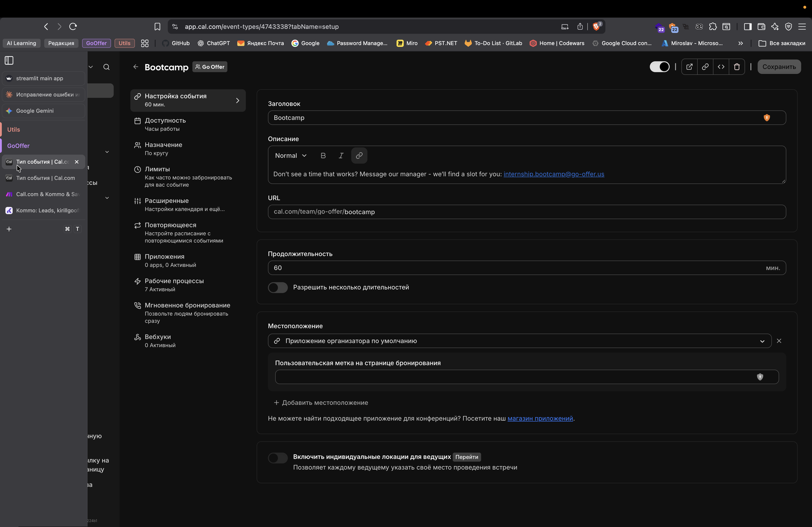Image resolution: width=812 pixels, height=527 pixels.
Task: Go back with arrow next to Bootcamp
Action: [x=136, y=67]
